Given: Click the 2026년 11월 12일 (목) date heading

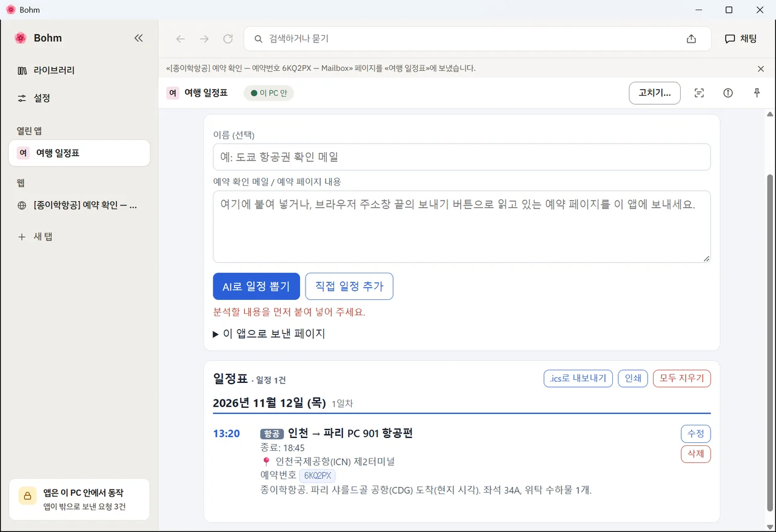Looking at the screenshot, I should (x=270, y=403).
